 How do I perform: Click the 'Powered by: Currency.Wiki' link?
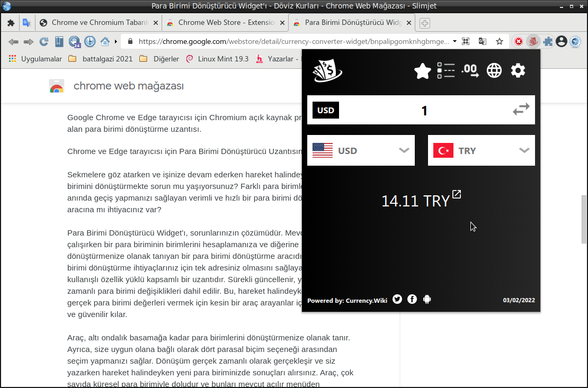[x=348, y=300]
